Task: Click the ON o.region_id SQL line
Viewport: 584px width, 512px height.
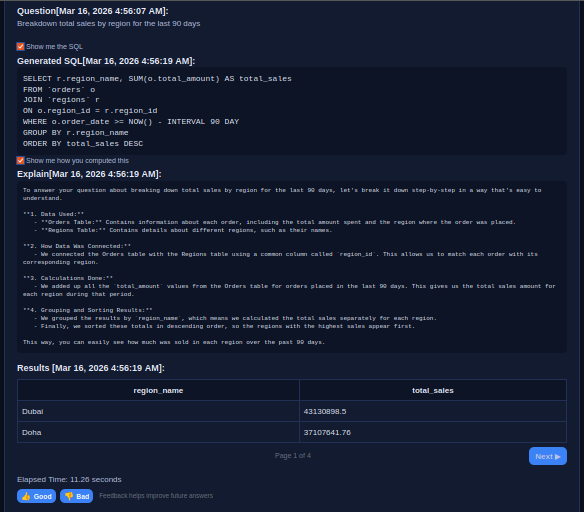Action: (90, 111)
